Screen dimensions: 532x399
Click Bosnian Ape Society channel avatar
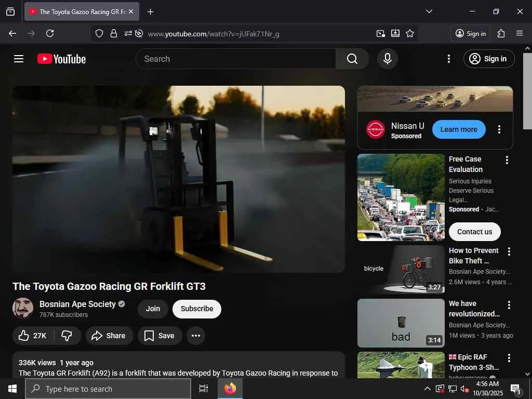(23, 308)
